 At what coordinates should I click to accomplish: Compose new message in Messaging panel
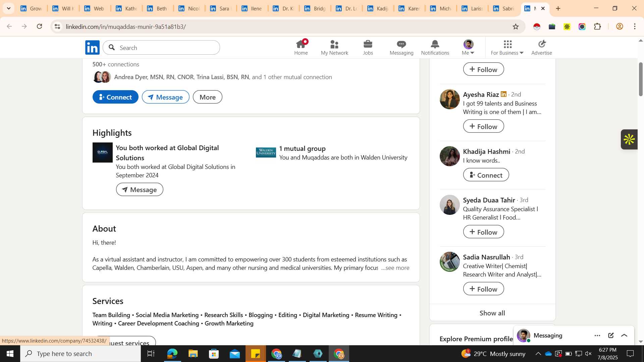(x=611, y=336)
